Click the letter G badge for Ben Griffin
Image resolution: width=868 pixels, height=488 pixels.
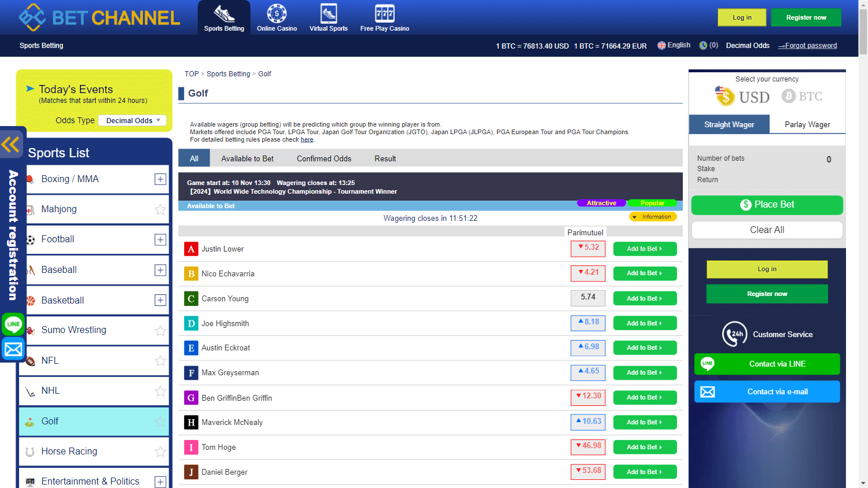tap(191, 398)
